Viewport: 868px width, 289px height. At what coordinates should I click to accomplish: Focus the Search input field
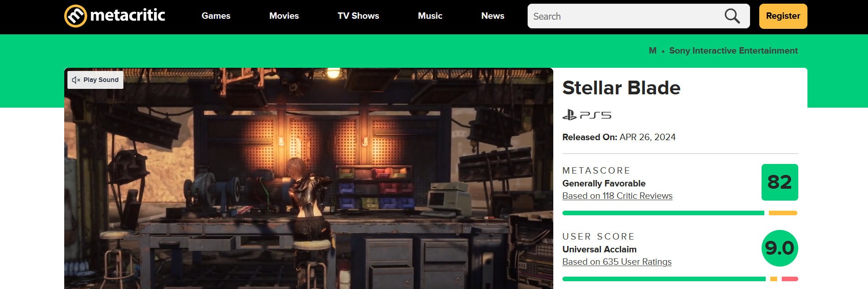[624, 16]
